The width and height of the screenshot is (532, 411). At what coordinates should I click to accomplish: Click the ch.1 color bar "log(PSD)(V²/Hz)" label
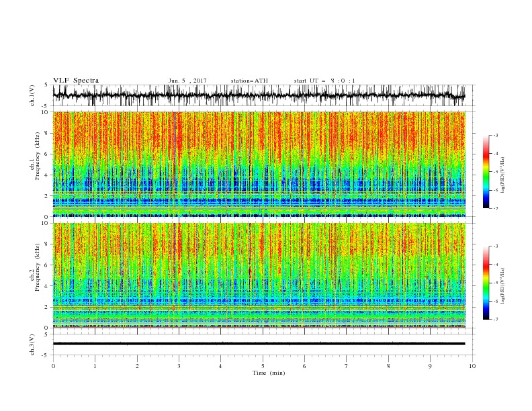(502, 175)
